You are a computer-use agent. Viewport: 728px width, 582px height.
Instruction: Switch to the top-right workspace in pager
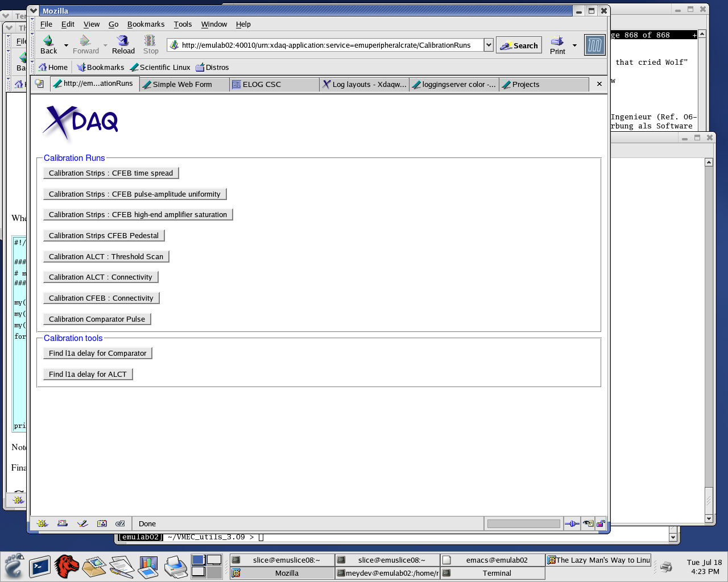(214, 560)
